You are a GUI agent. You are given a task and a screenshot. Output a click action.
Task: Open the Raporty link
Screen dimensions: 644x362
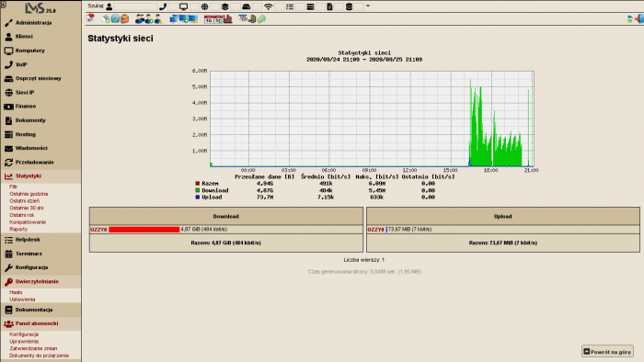click(x=18, y=229)
